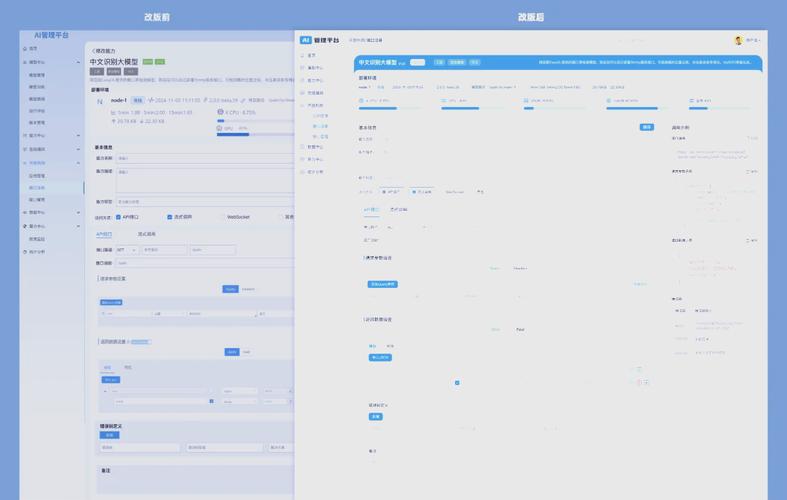Viewport: 787px width, 500px height.
Task: Go back via 修改能力 arrow
Action: (92, 50)
